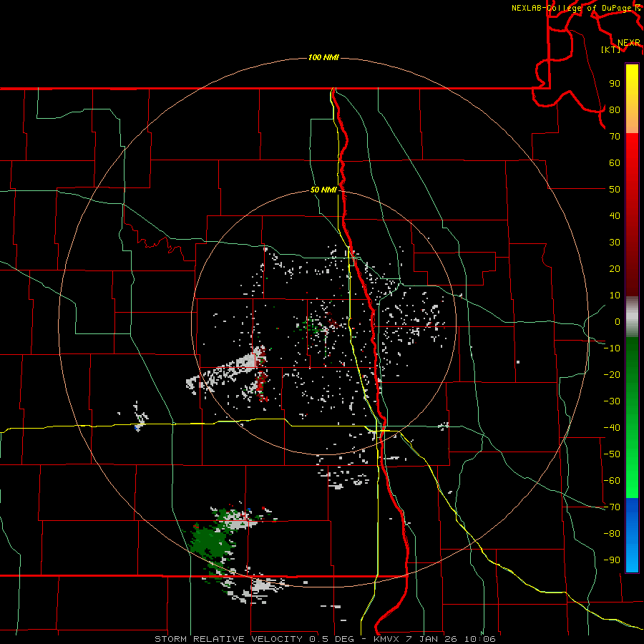Viewport: 644px width, 644px height.
Task: Click the -80 value on velocity scale
Action: (x=612, y=534)
